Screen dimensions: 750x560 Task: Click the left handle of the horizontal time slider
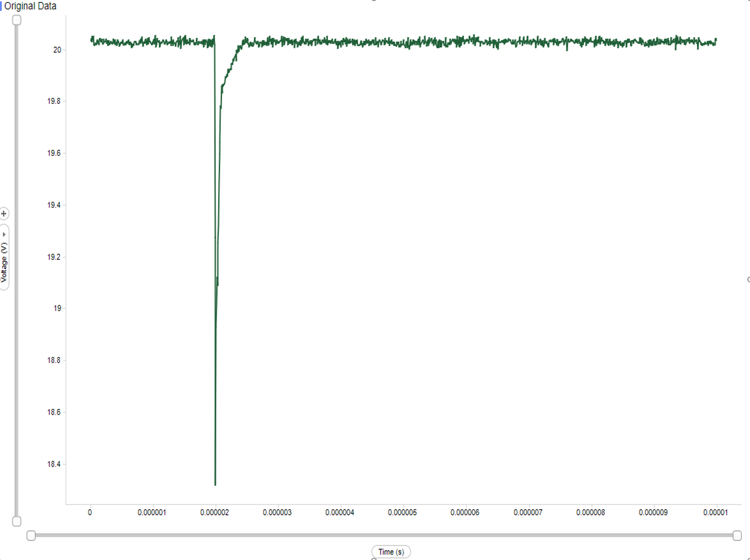click(x=31, y=535)
